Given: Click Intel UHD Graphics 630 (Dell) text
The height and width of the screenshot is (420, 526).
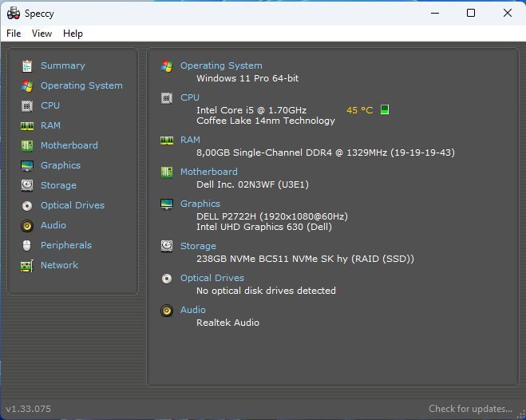Looking at the screenshot, I should pos(264,227).
